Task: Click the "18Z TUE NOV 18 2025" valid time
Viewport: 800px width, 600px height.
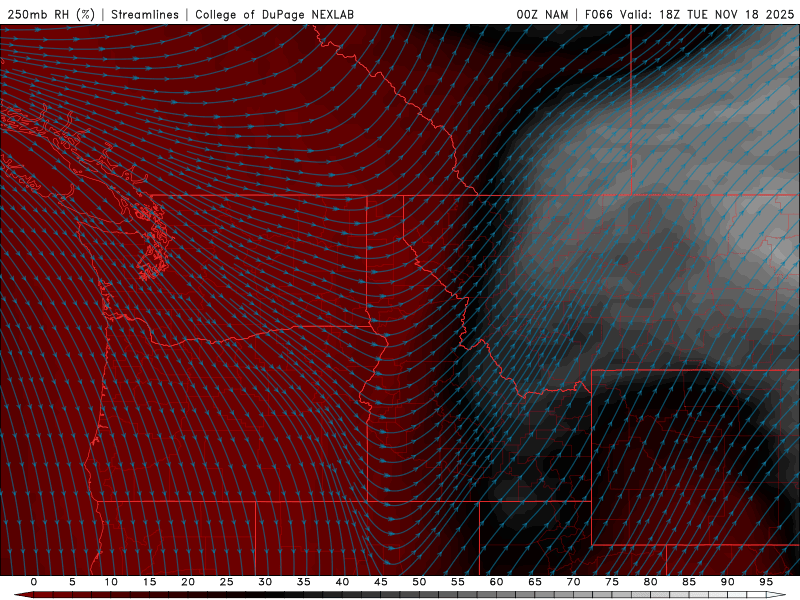Action: (x=727, y=15)
